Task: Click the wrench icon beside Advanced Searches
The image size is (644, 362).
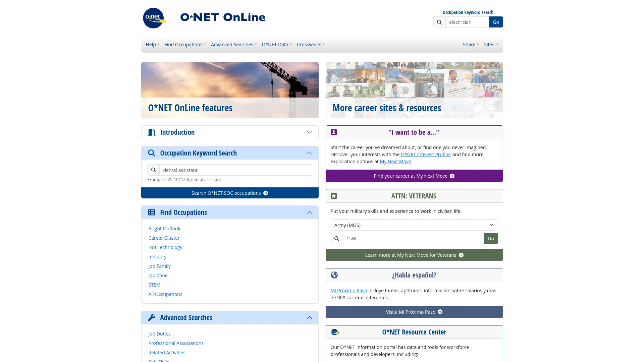Action: pyautogui.click(x=152, y=318)
